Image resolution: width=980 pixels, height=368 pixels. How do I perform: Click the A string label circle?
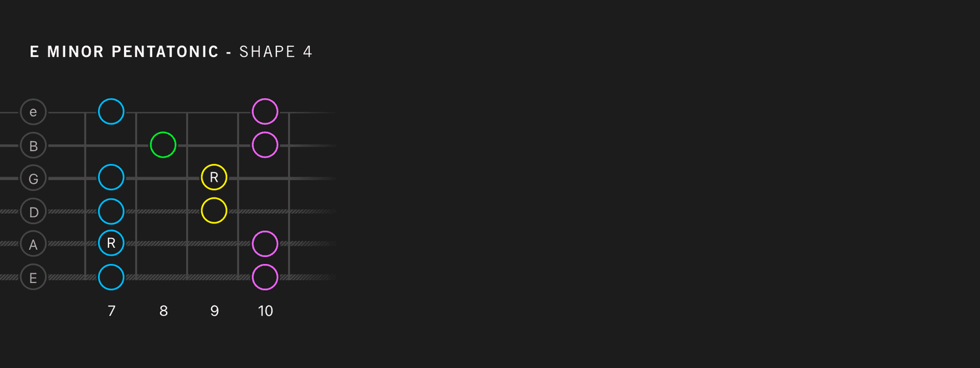point(33,244)
